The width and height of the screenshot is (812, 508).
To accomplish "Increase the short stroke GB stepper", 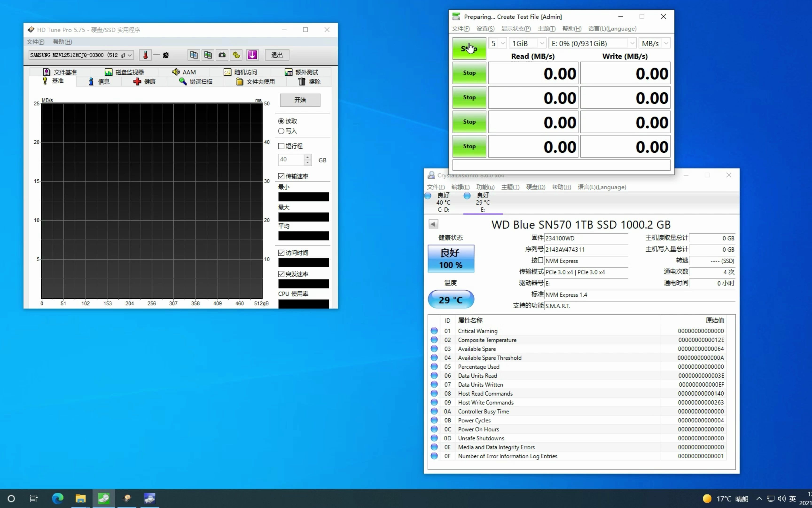I will 307,157.
